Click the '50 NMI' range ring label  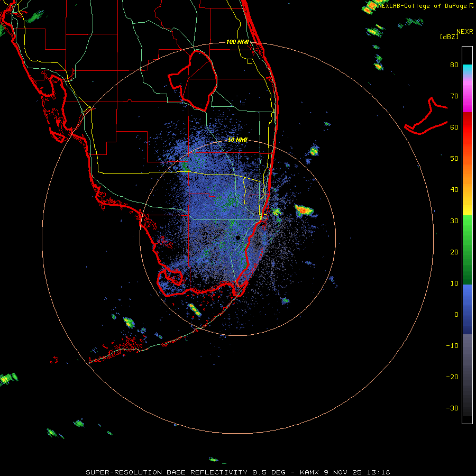click(237, 140)
